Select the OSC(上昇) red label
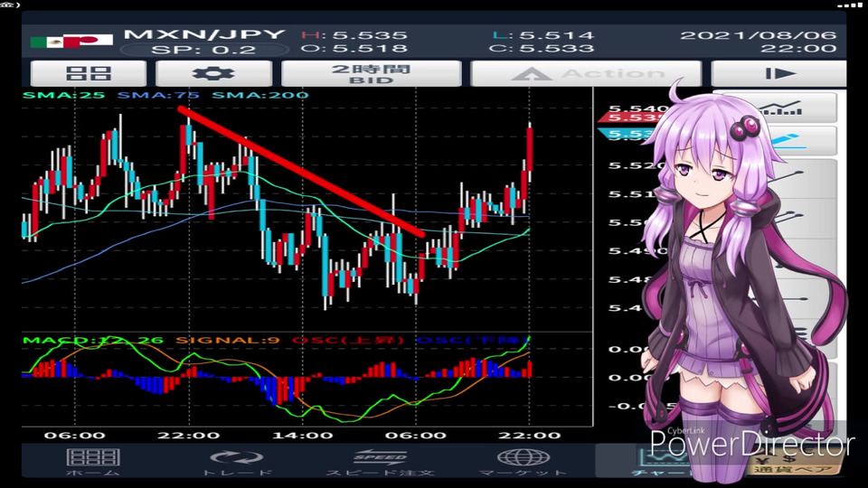868x488 pixels. [347, 340]
